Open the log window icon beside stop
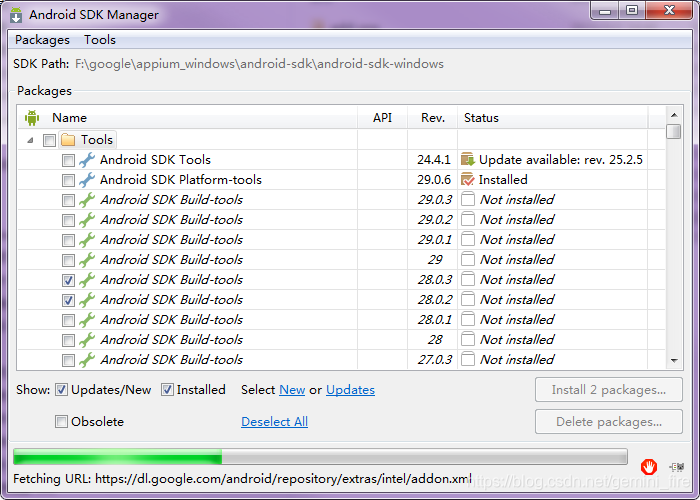Image resolution: width=700 pixels, height=500 pixels. point(677,467)
